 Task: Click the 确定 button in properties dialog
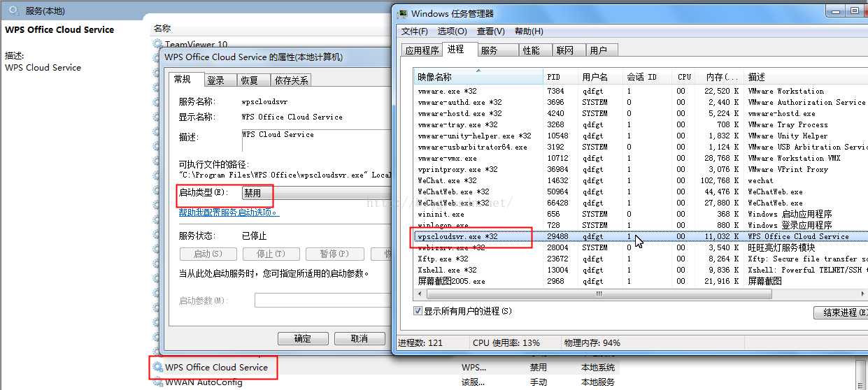[303, 338]
